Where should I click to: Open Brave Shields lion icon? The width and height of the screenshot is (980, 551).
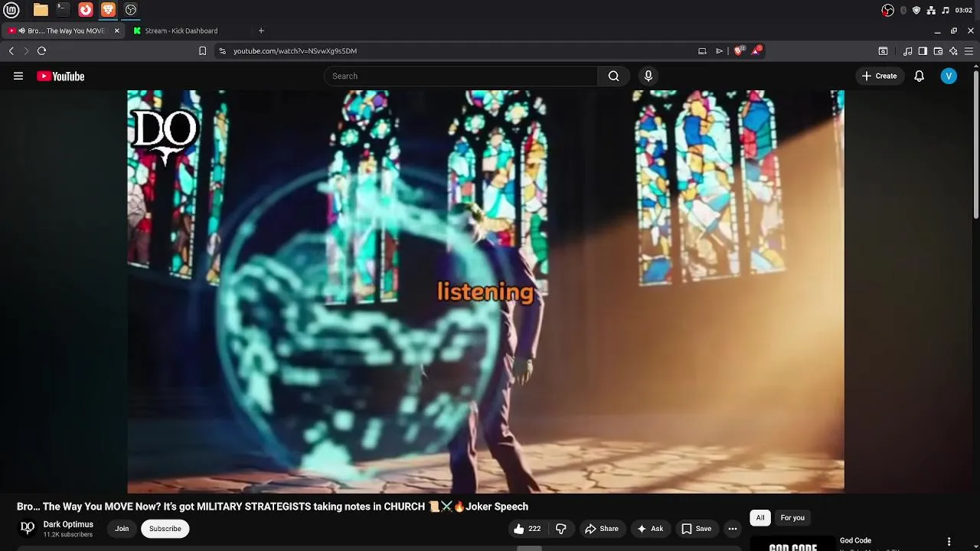[x=739, y=51]
